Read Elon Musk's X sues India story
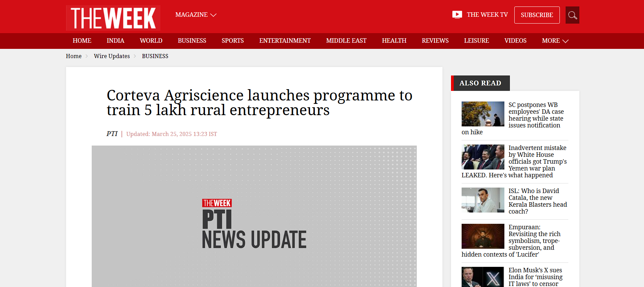Screen dimensions: 644x287 [x=536, y=277]
